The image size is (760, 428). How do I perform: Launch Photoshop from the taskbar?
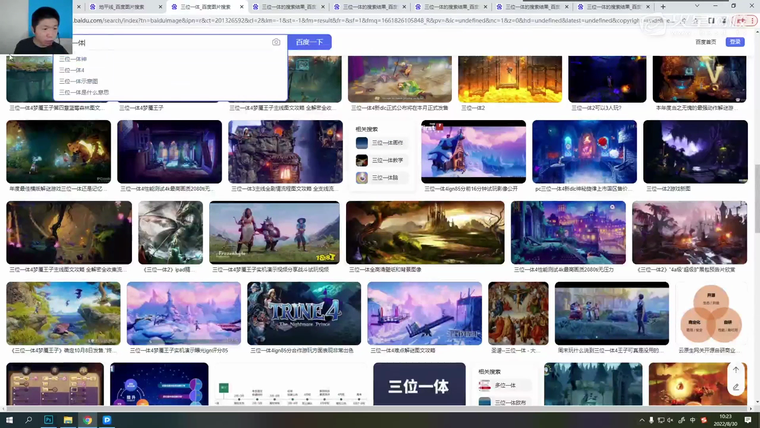47,420
